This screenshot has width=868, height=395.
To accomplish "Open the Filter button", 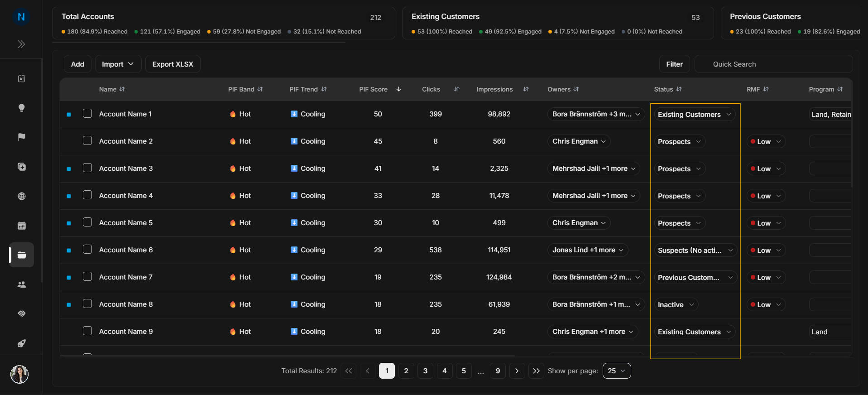I will click(674, 64).
